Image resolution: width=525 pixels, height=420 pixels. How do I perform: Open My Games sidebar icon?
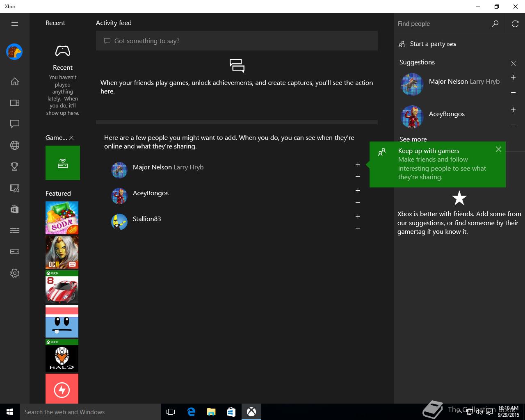(15, 103)
